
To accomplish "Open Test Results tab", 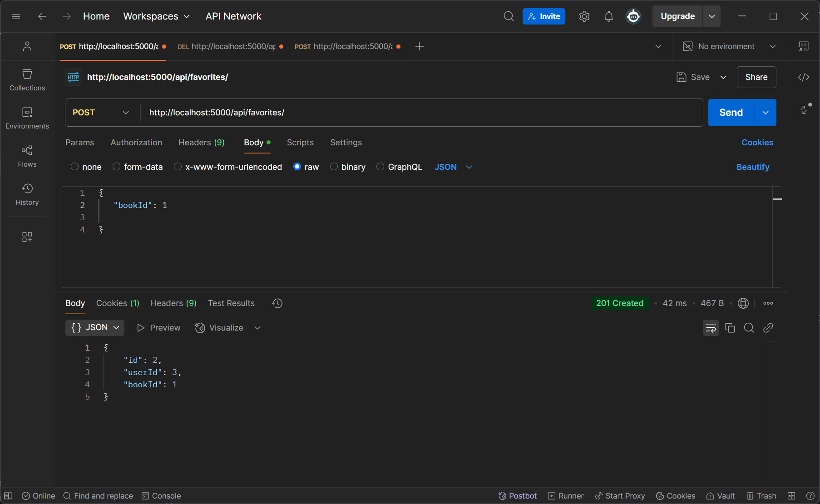I will (231, 303).
